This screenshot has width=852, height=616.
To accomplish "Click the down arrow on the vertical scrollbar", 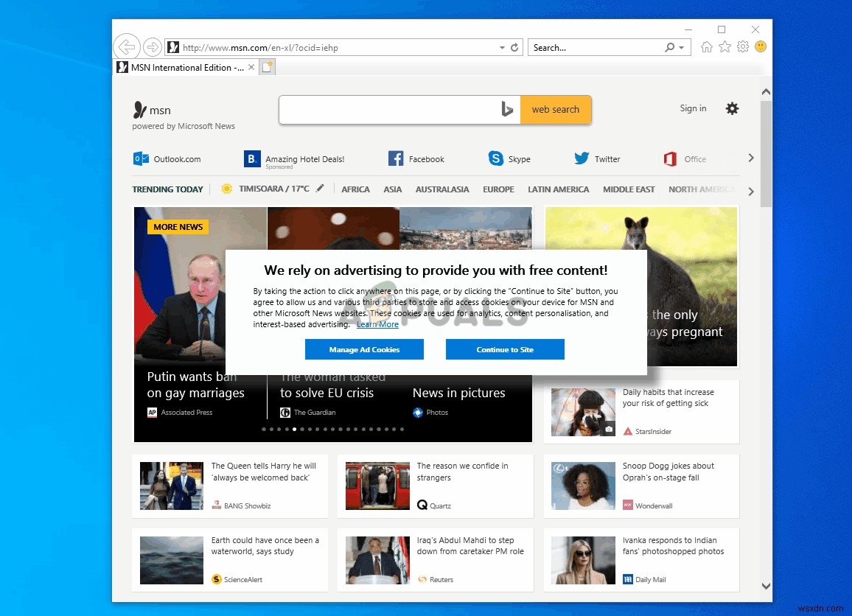I will click(x=766, y=586).
